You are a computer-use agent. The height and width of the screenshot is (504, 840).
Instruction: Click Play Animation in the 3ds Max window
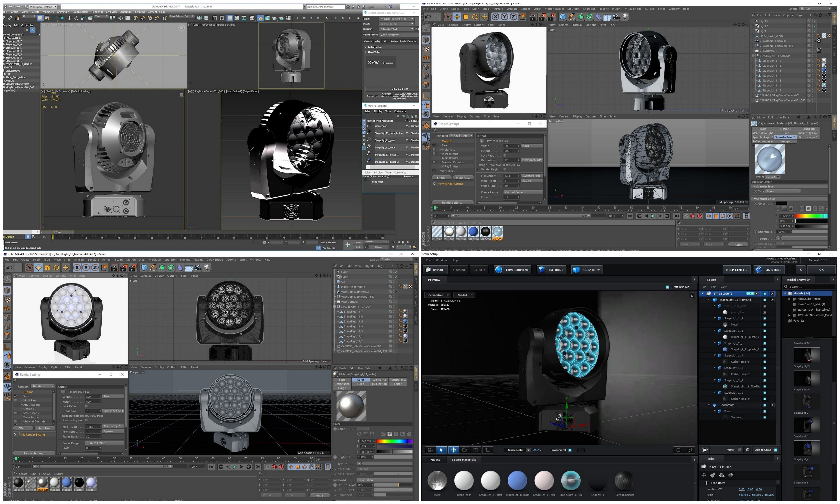click(x=403, y=242)
